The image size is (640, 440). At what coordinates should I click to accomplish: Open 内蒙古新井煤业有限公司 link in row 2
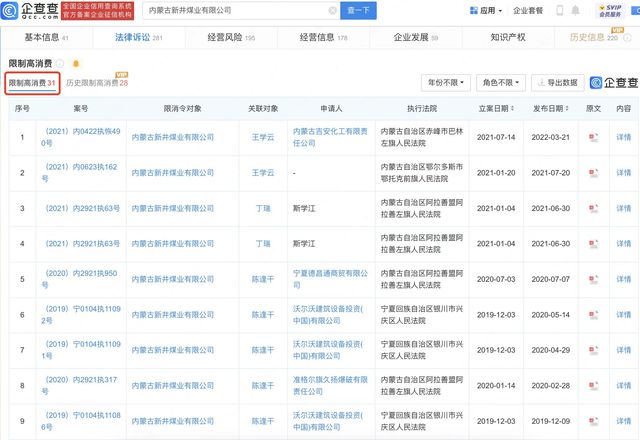tap(173, 173)
